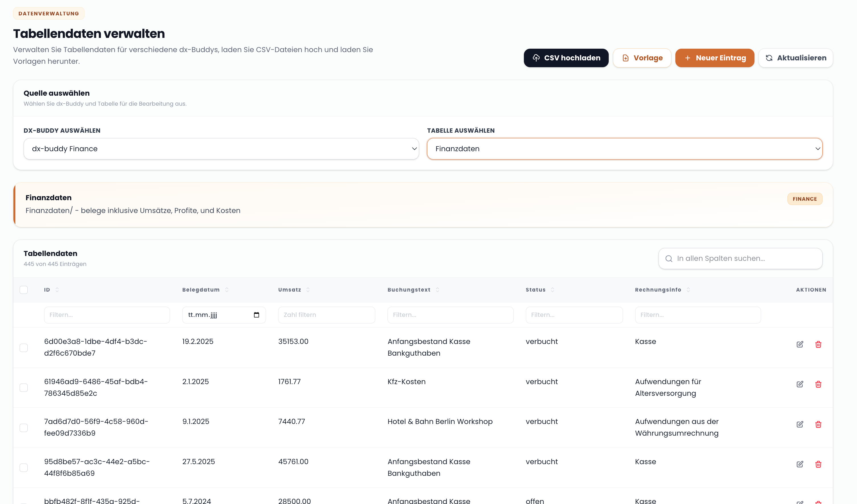Open the Belegdatum calendar picker icon
The height and width of the screenshot is (504, 857).
click(257, 315)
